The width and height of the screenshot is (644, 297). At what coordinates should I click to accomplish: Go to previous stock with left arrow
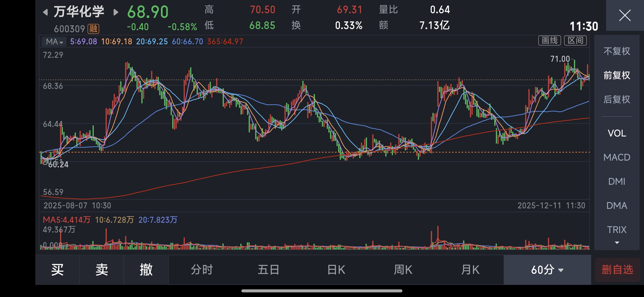(x=45, y=12)
